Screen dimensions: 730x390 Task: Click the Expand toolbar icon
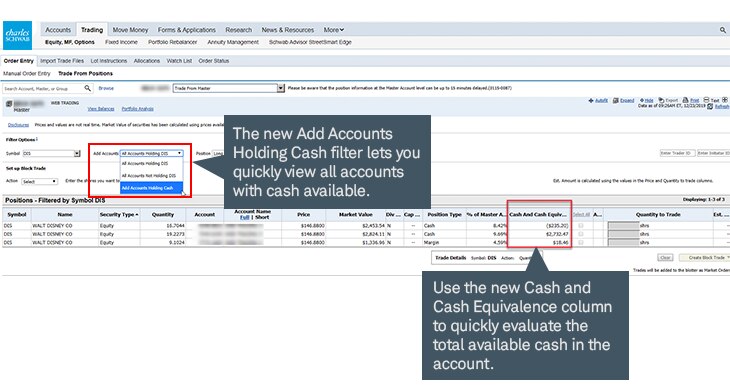(615, 101)
